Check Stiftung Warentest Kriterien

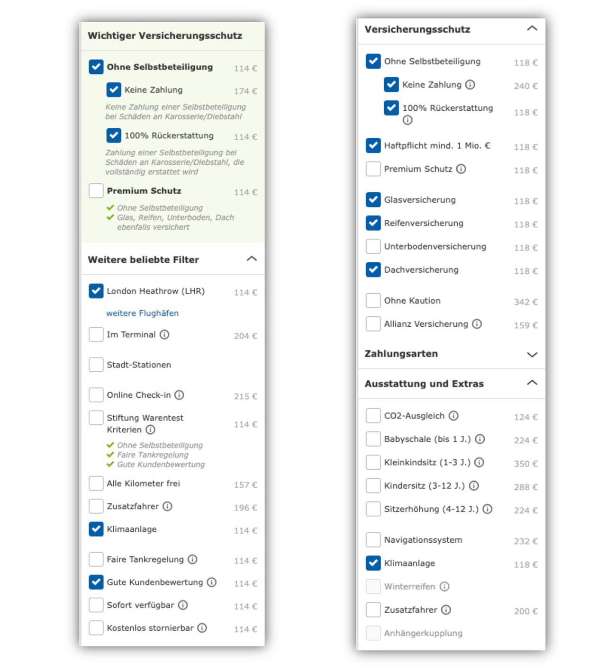pyautogui.click(x=96, y=418)
